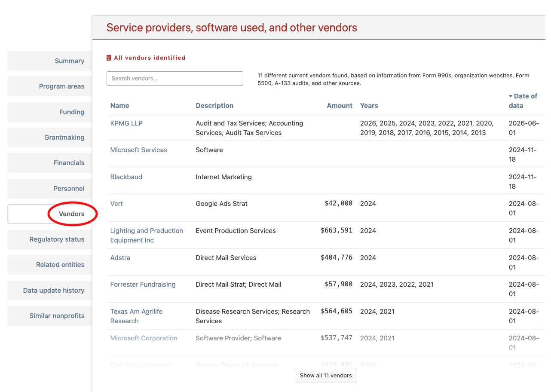Select the $663,591 amount cell
The image size is (551, 392).
tap(337, 231)
